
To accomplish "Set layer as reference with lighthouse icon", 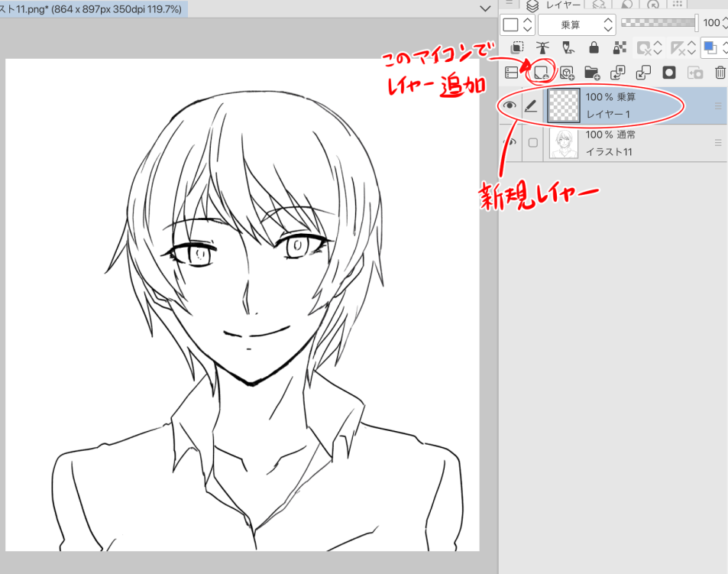I will coord(543,47).
